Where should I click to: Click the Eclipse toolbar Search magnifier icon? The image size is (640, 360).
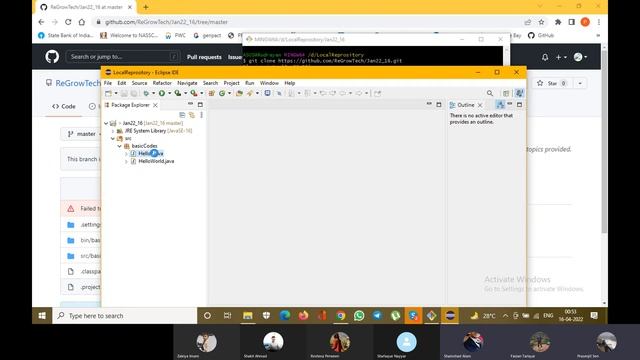(490, 93)
